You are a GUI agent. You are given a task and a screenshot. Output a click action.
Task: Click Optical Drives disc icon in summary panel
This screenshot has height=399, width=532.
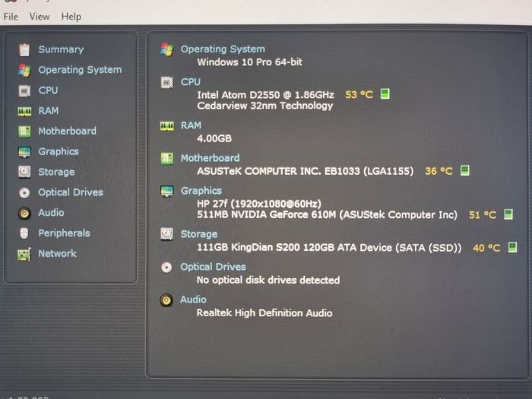(x=166, y=268)
